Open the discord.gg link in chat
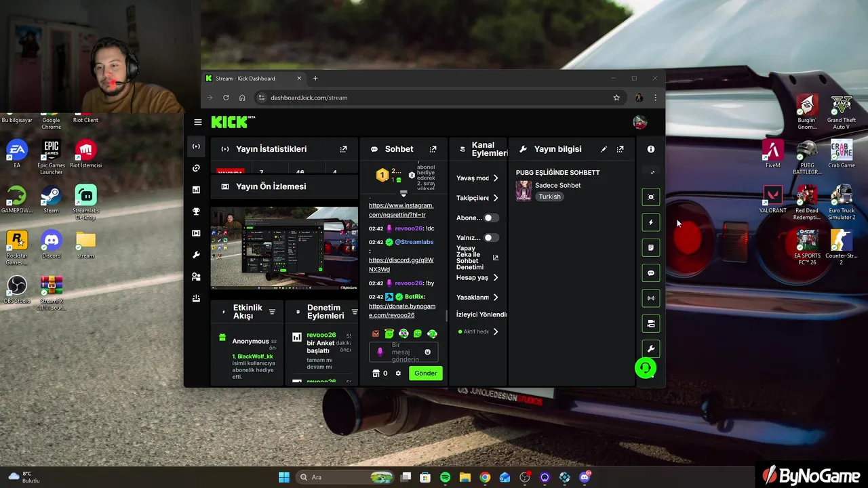This screenshot has height=488, width=868. pos(401,264)
